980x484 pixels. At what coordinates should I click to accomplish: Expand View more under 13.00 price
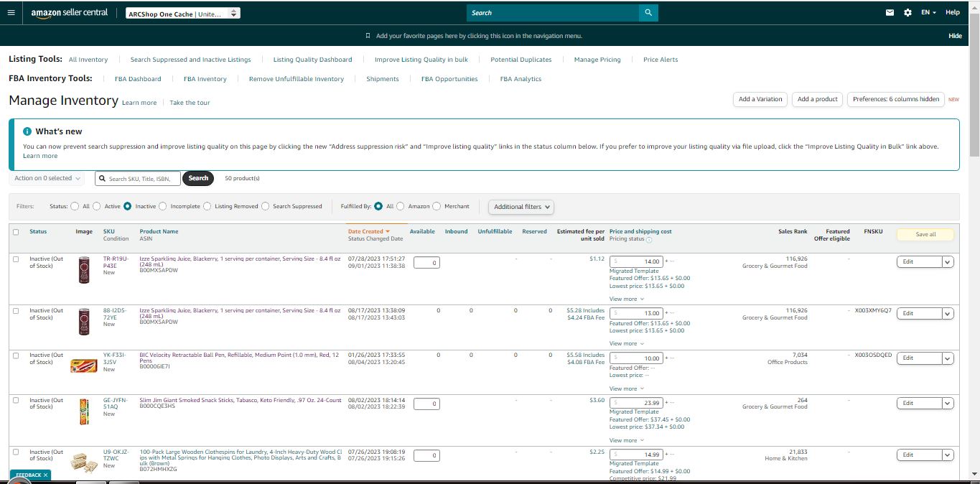[x=626, y=343]
